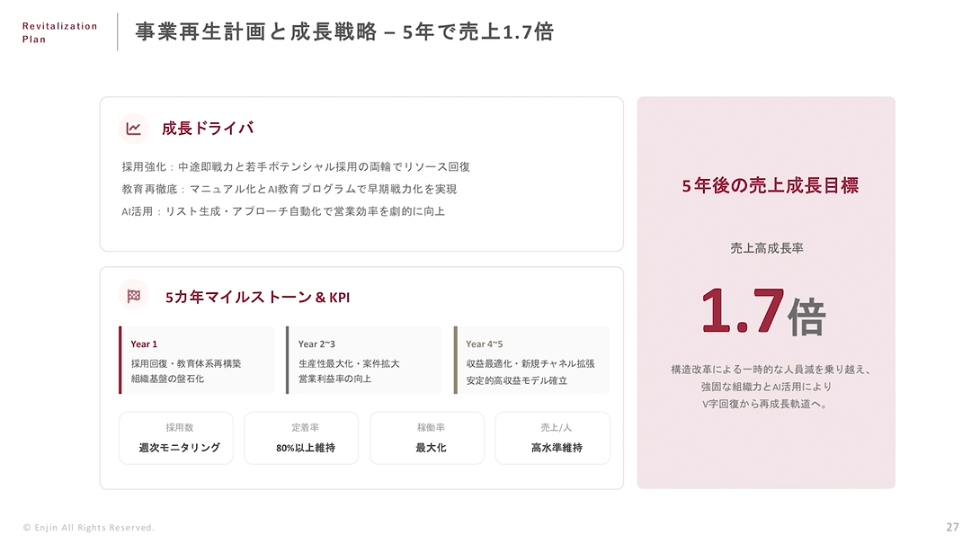The height and width of the screenshot is (544, 980).
Task: Click the large 1.7倍 figure
Action: coord(764,311)
